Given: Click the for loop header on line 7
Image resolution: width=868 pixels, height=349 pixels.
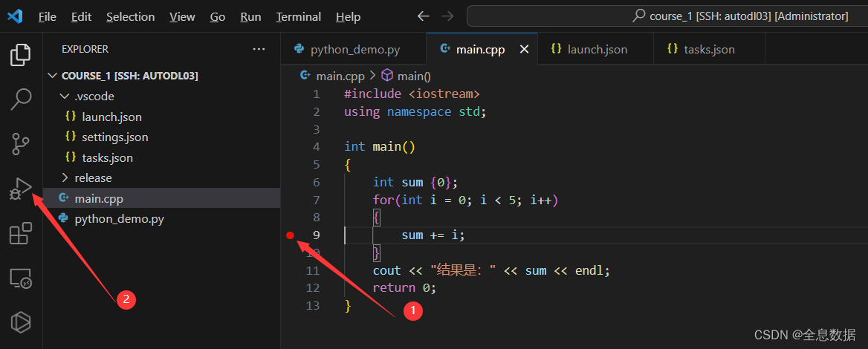Looking at the screenshot, I should (465, 200).
